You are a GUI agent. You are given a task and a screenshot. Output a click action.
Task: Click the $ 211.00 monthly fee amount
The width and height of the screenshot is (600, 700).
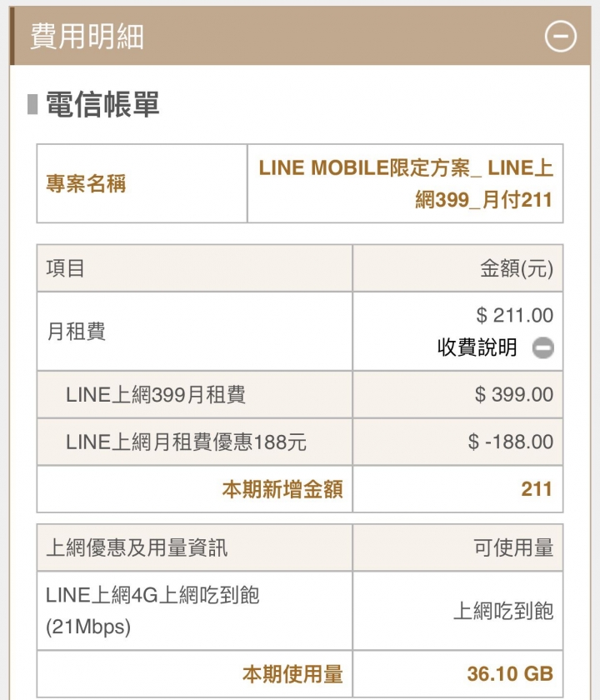point(514,315)
